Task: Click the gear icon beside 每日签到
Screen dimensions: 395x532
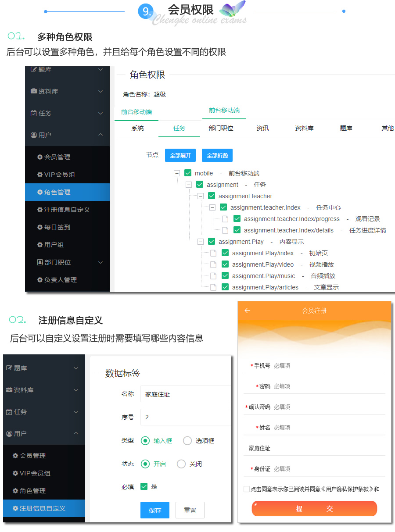Action: coord(40,227)
